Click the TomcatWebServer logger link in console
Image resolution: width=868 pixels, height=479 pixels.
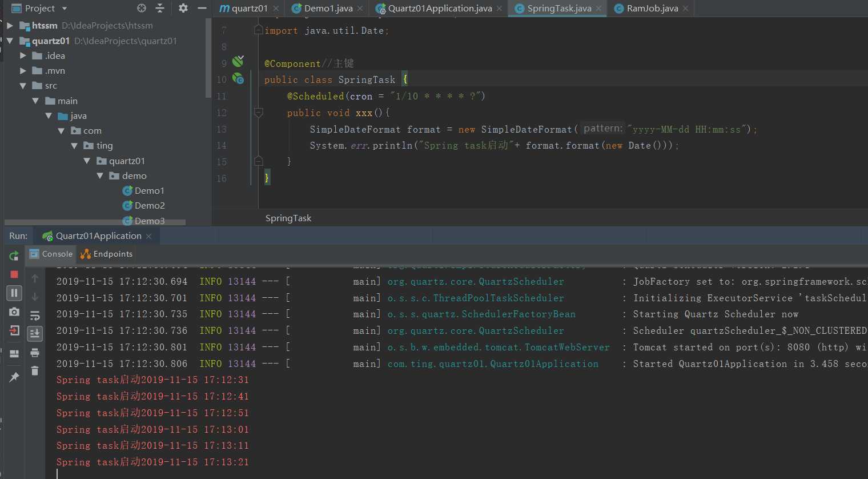(499, 348)
